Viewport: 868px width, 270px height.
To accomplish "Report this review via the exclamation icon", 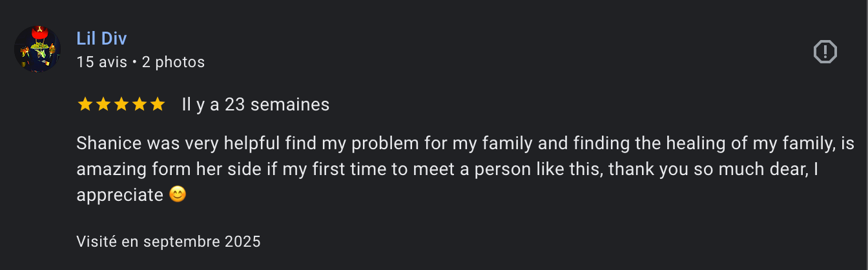I will point(825,52).
